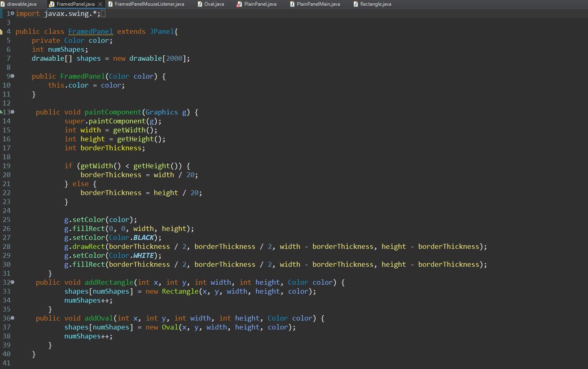Screen dimensions: 588x369
Task: Click the underlined FramedPanel class name on line 4
Action: point(90,31)
